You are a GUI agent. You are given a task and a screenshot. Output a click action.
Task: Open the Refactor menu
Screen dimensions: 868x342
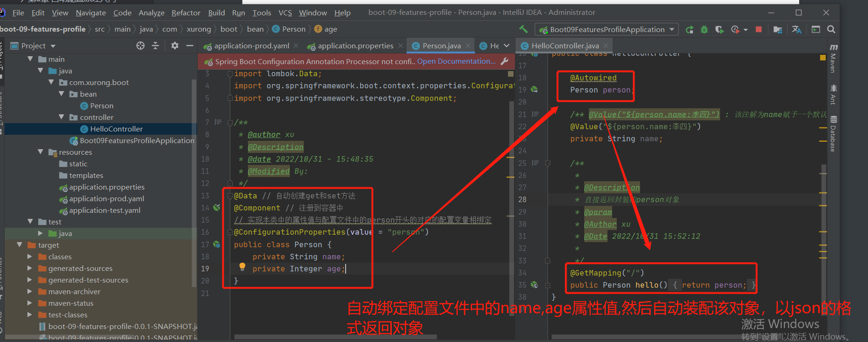point(186,13)
